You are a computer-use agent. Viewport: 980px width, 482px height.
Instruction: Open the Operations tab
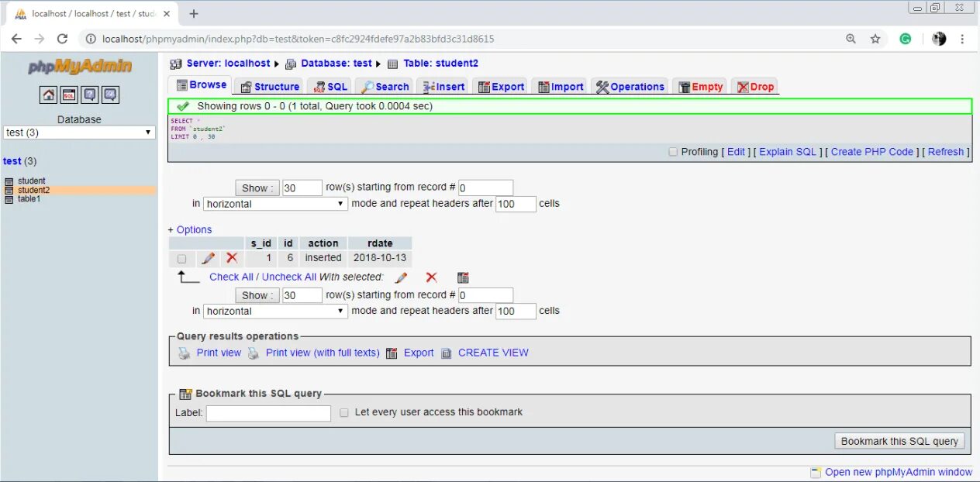coord(630,87)
